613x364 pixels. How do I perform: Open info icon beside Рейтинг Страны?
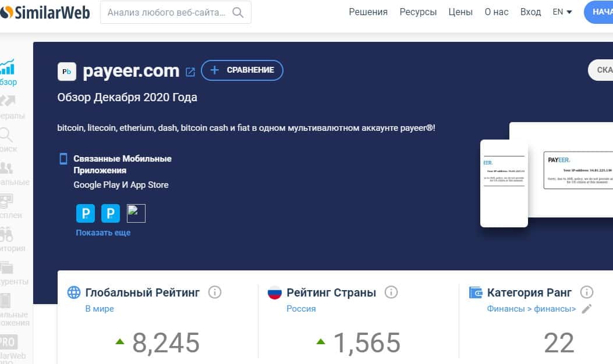(391, 292)
